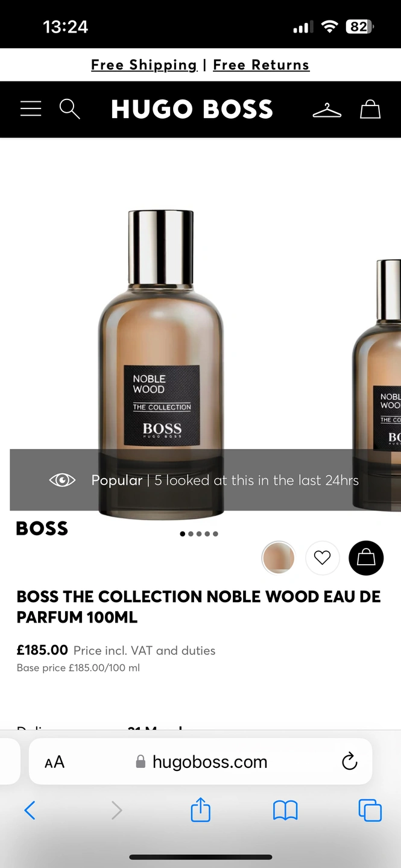401x868 pixels.
Task: Open Safari AA text size menu
Action: pos(54,763)
